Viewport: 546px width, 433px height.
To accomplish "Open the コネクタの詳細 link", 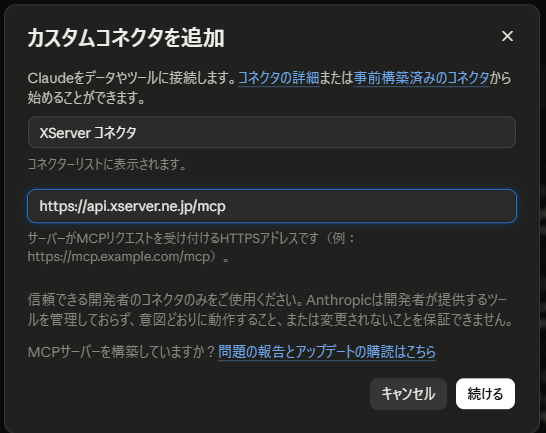I will (279, 78).
